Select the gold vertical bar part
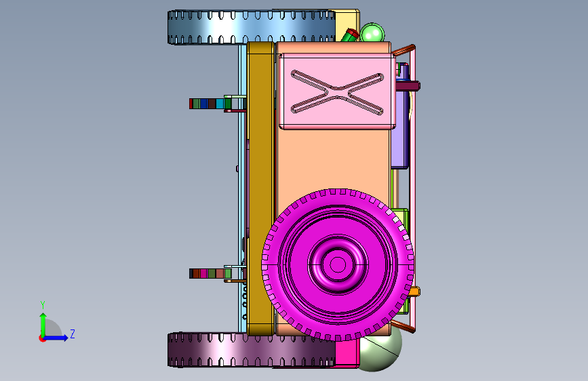 coord(260,188)
